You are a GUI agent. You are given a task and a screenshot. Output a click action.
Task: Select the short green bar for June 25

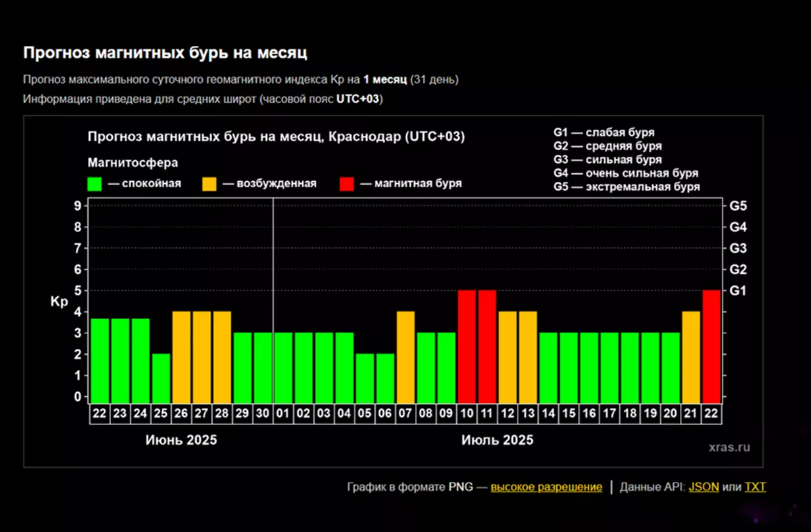(x=161, y=377)
